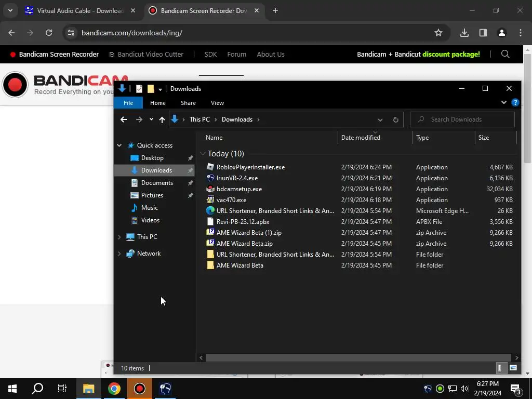Refresh the Downloads folder
Viewport: 532px width, 399px height.
(395, 120)
